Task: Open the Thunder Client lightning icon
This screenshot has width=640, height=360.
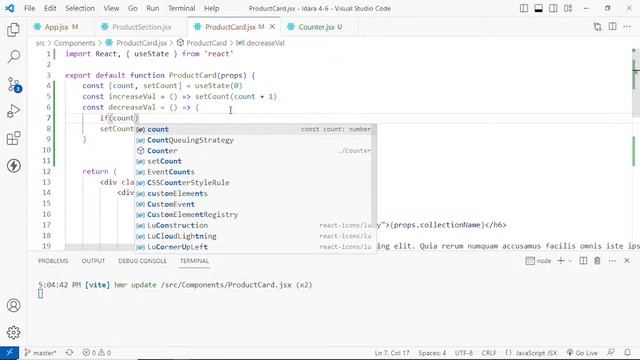Action: click(x=13, y=166)
